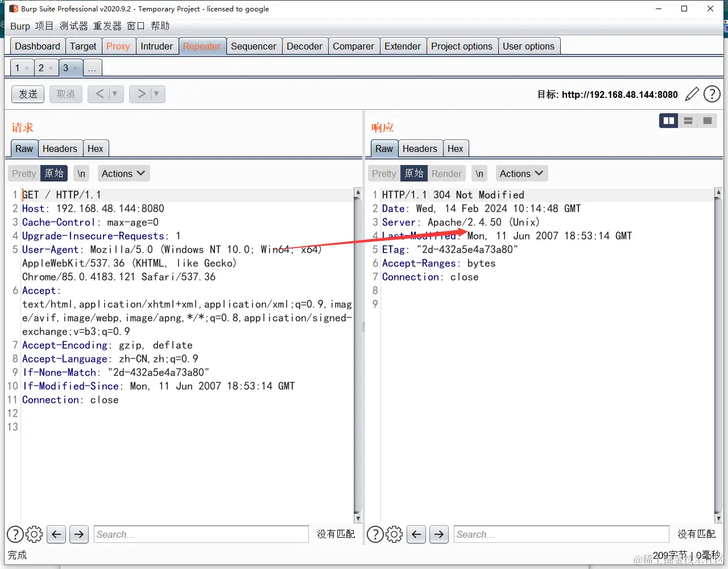Click the 取消 cancel button
This screenshot has height=569, width=728.
pos(66,94)
